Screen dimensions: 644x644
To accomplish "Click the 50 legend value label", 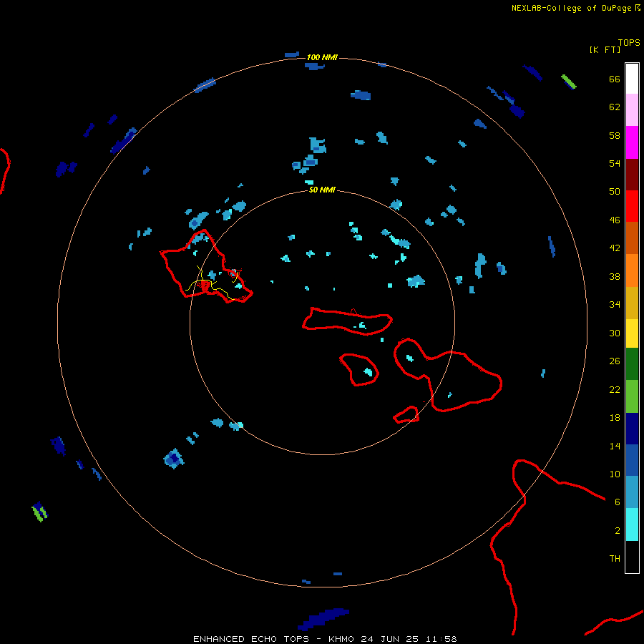I will [615, 192].
